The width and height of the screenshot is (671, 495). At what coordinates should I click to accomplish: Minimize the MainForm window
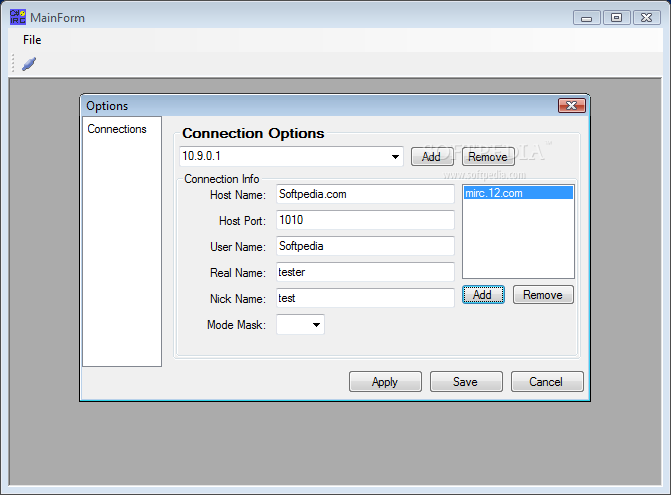click(x=587, y=18)
